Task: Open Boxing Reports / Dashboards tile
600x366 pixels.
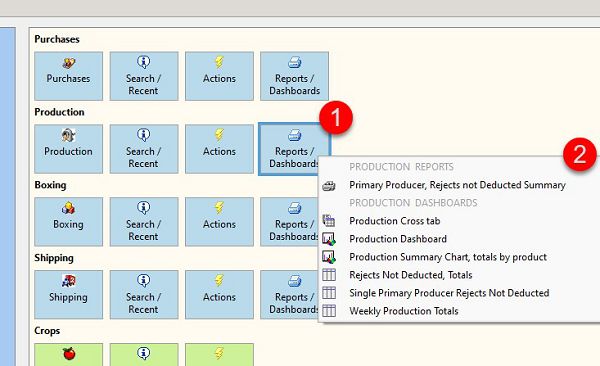Action: click(289, 222)
